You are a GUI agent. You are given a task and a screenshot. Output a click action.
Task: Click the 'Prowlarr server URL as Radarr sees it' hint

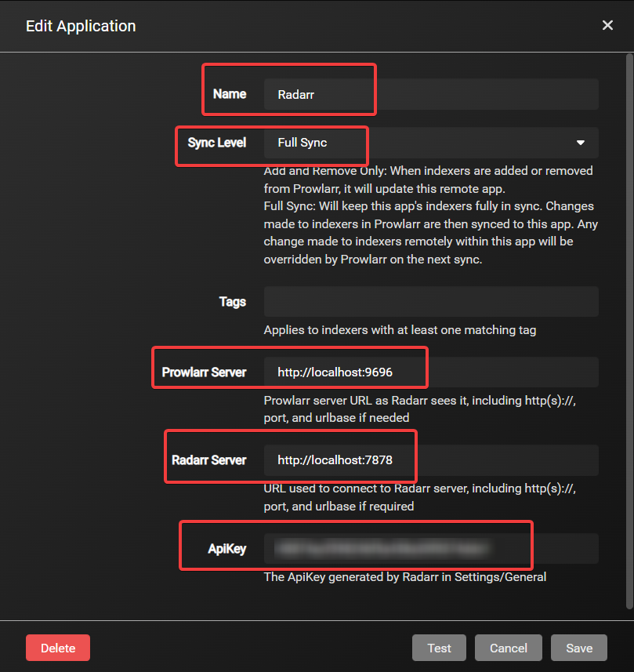click(x=420, y=409)
